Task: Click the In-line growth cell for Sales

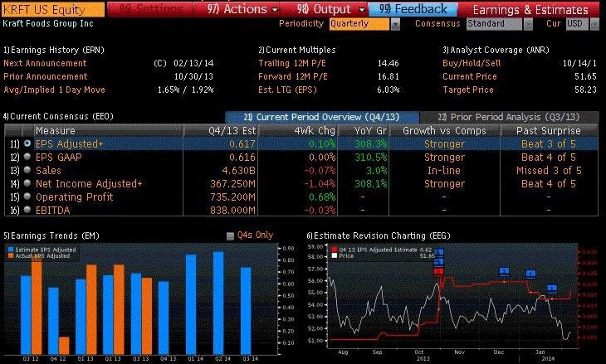Action: (444, 170)
